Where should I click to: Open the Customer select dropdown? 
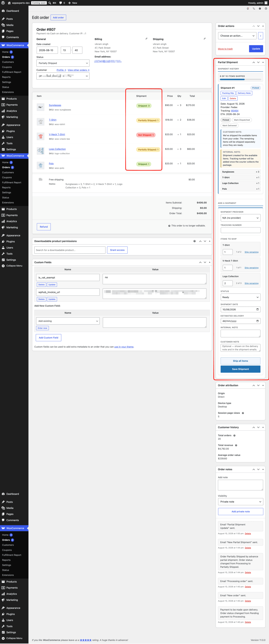pos(63,76)
